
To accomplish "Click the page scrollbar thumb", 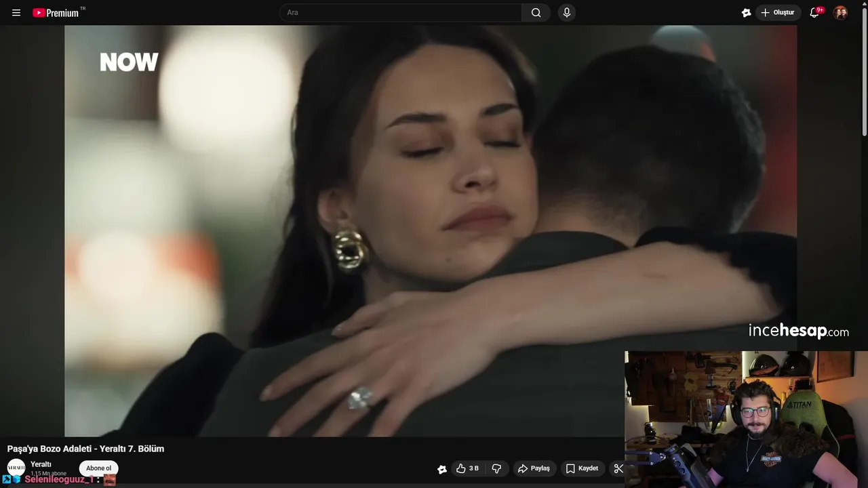I will [x=864, y=71].
